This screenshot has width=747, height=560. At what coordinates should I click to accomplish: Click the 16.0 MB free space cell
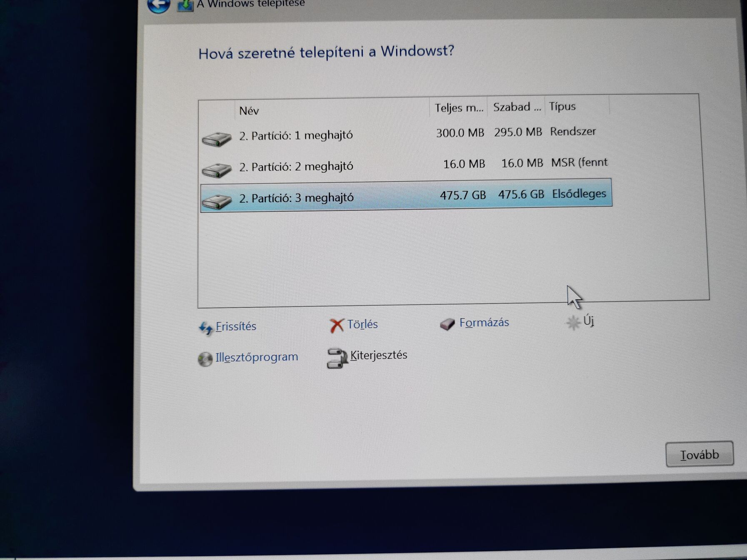522,163
